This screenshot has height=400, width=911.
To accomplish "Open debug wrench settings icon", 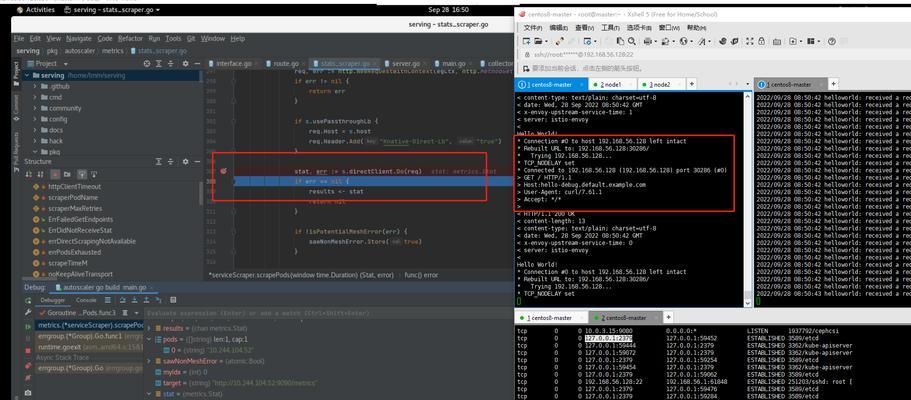I will [28, 312].
